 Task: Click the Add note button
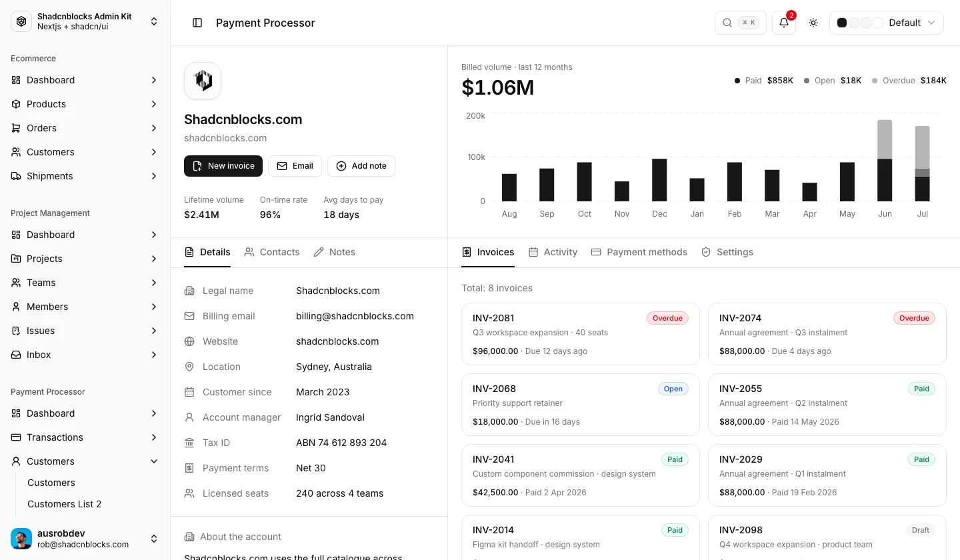(361, 166)
